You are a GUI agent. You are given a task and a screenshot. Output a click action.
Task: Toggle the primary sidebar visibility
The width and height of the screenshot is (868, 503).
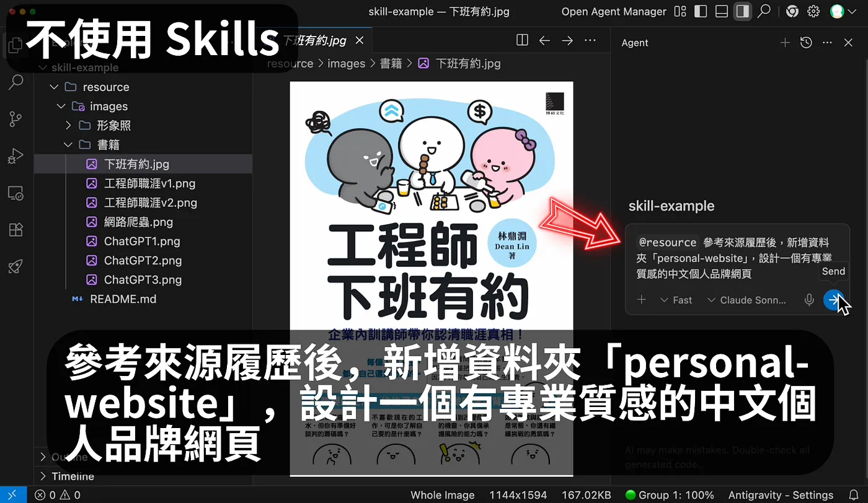tap(701, 11)
